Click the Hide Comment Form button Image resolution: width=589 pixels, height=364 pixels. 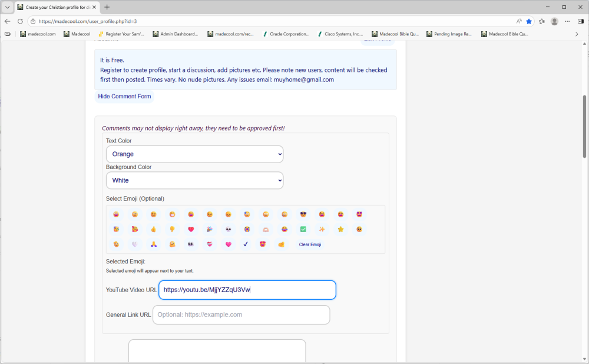124,97
